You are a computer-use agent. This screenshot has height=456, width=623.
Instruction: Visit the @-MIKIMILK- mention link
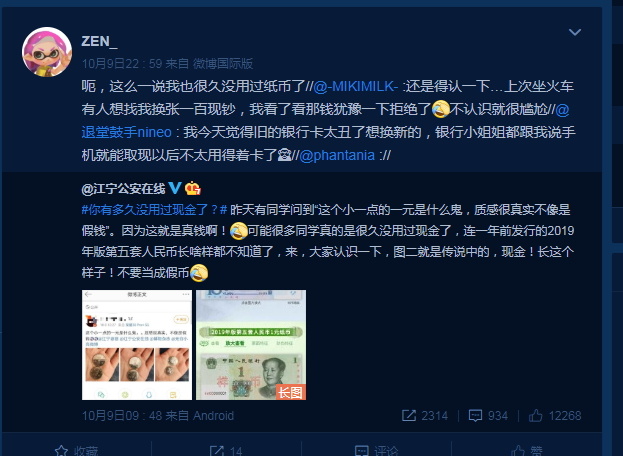coord(356,86)
